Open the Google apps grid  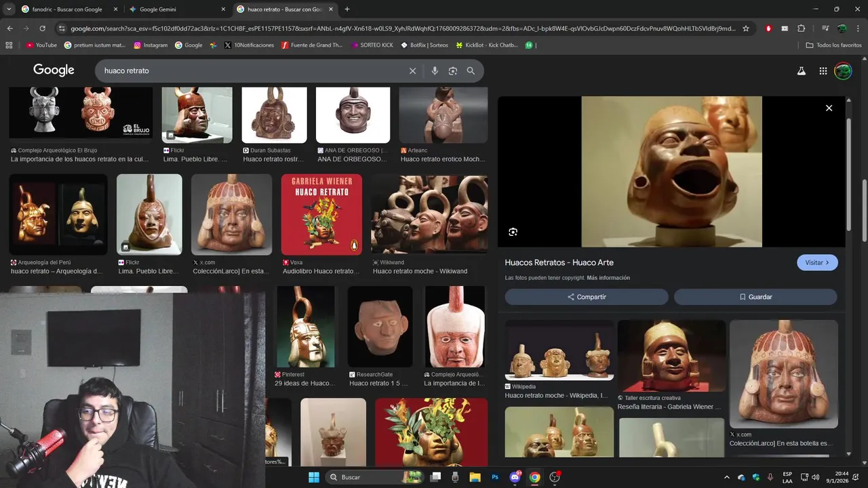[823, 70]
